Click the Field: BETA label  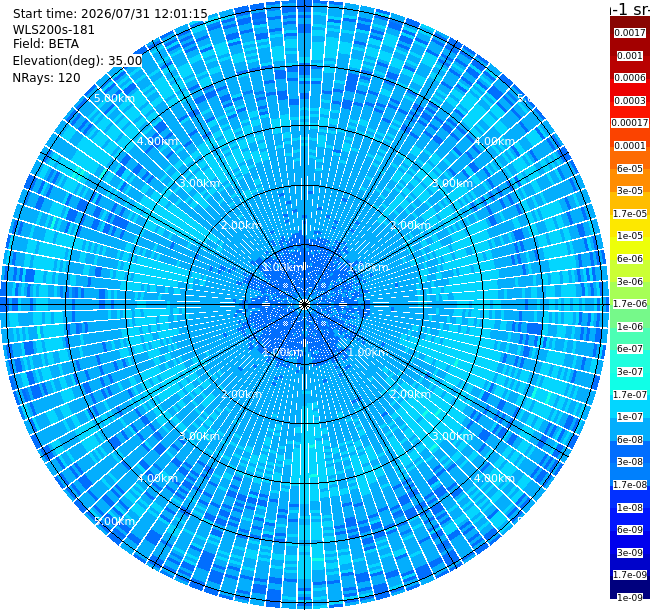pyautogui.click(x=46, y=44)
